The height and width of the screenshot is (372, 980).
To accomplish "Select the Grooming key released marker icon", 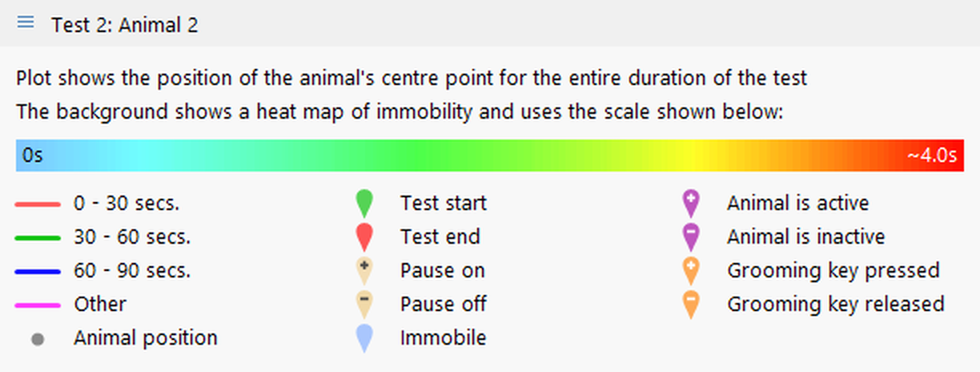I will click(691, 305).
